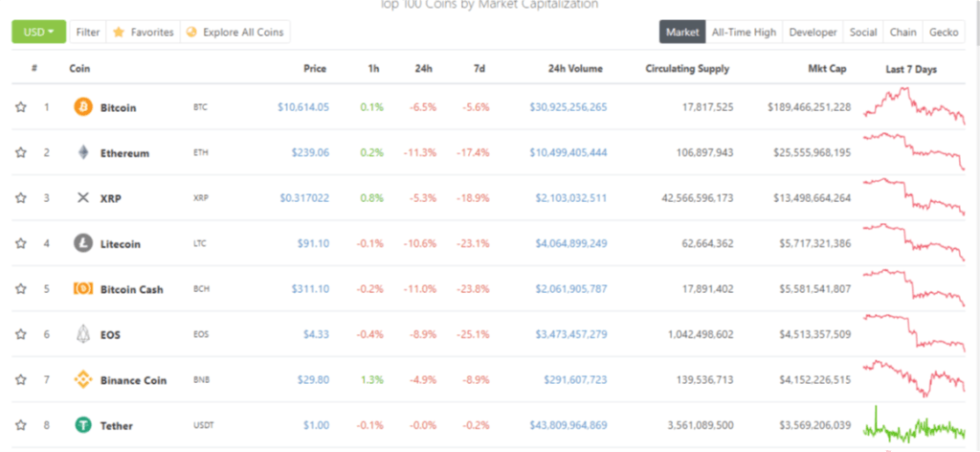Click the XRP logo icon
This screenshot has height=452, width=980.
[x=83, y=197]
